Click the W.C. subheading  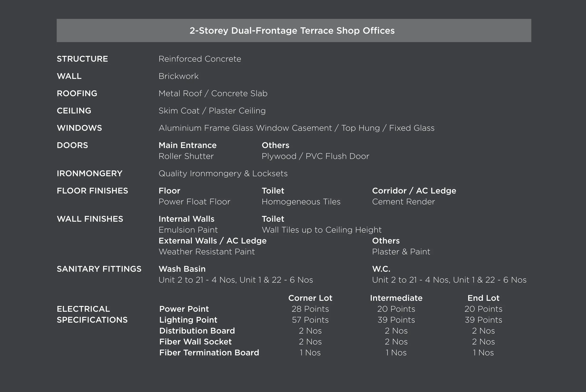[381, 269]
